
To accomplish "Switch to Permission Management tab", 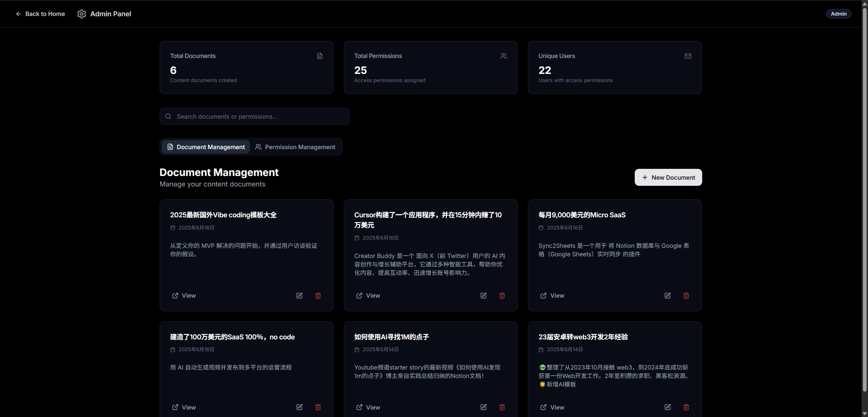I will tap(295, 147).
